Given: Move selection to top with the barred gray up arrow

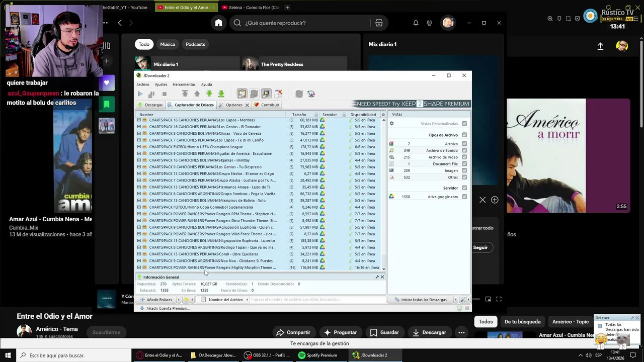Looking at the screenshot, I should click(x=185, y=94).
